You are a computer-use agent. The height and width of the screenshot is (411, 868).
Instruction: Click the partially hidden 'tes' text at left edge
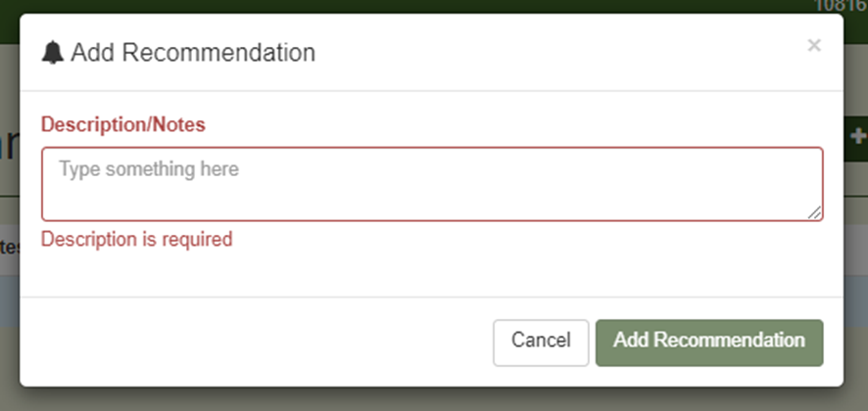point(9,247)
